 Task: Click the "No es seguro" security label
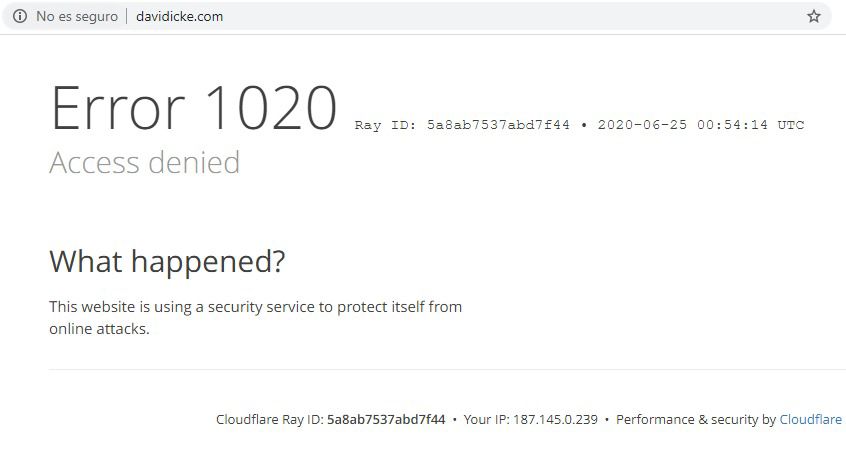tap(77, 16)
